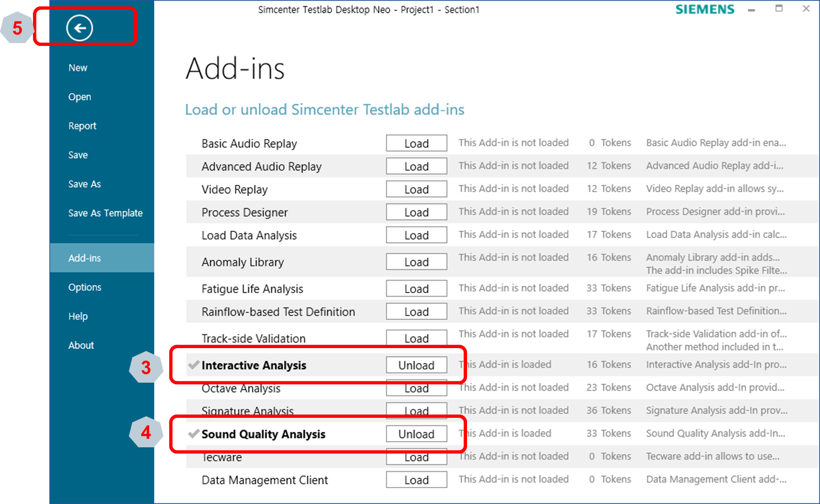Go back using the arrow icon
The image size is (820, 504).
pos(79,28)
